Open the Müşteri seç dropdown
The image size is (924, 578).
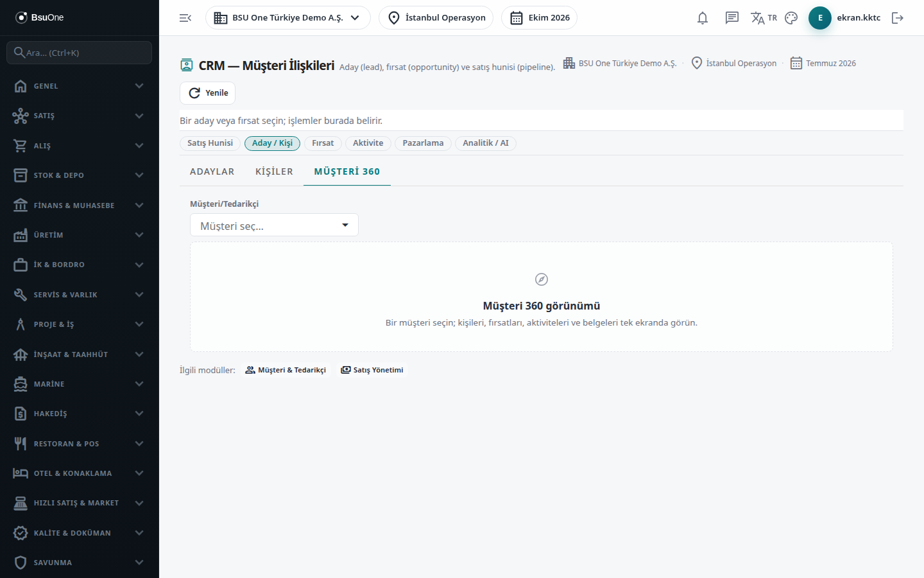click(274, 225)
